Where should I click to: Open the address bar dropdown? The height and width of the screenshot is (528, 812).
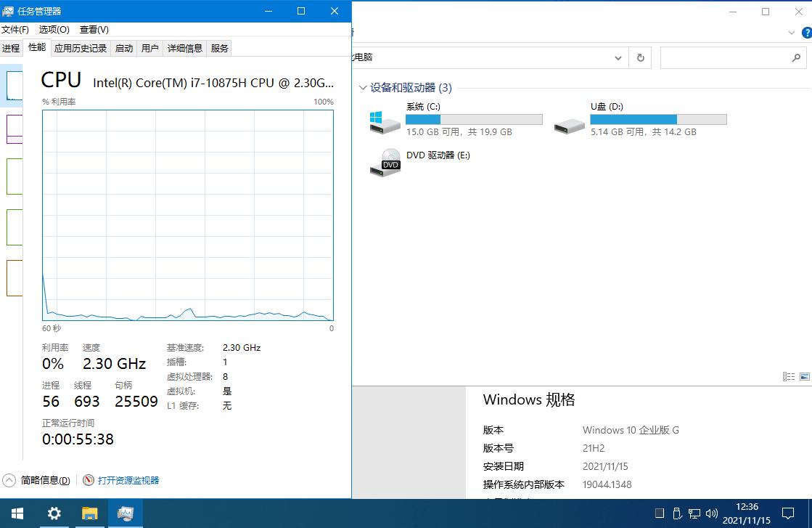(x=618, y=57)
